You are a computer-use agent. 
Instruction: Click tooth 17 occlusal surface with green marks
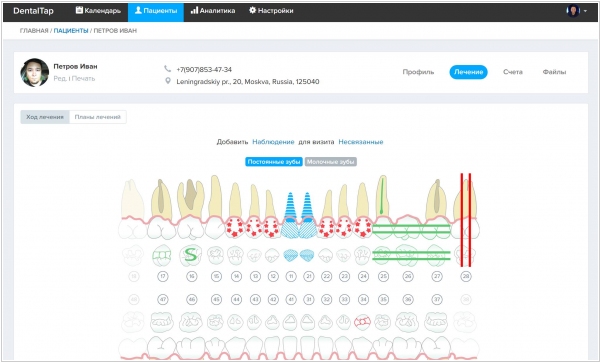coord(162,255)
